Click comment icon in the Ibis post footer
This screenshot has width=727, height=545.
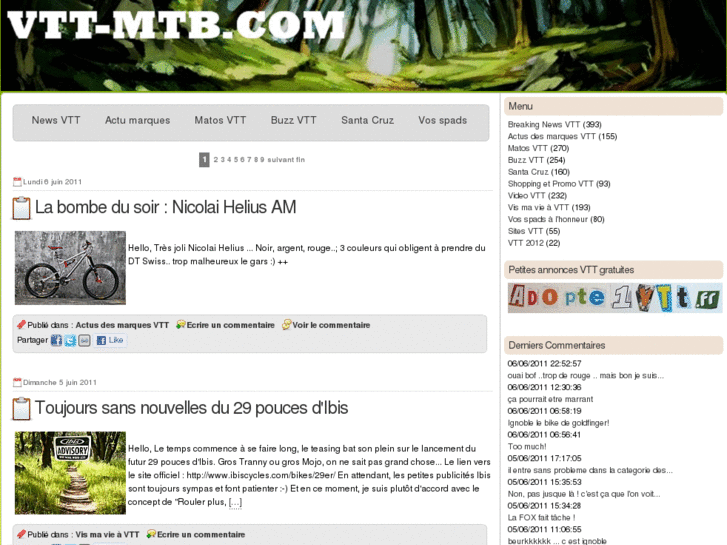click(x=151, y=534)
